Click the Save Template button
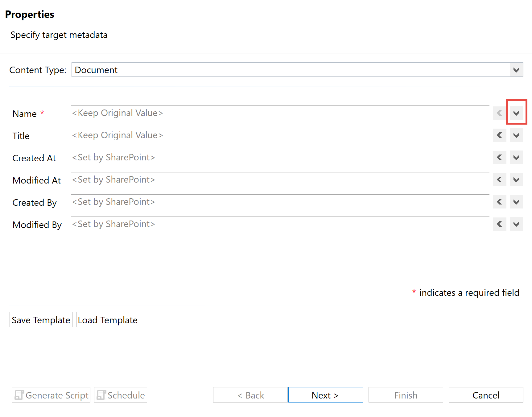The width and height of the screenshot is (532, 417). pyautogui.click(x=41, y=320)
